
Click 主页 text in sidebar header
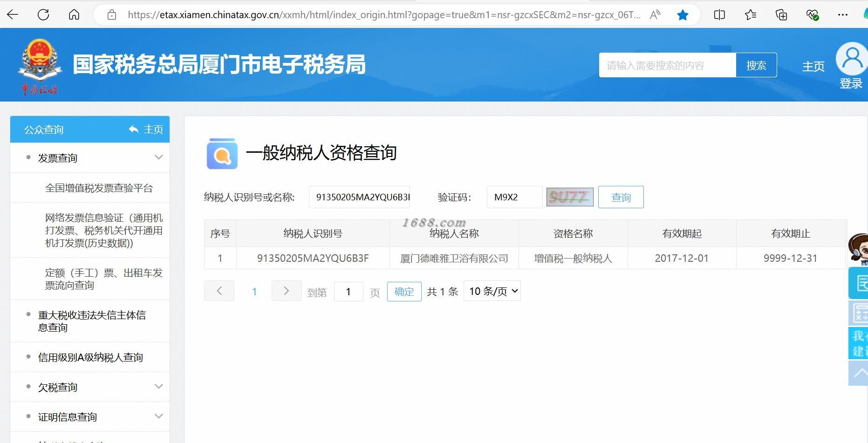click(153, 129)
